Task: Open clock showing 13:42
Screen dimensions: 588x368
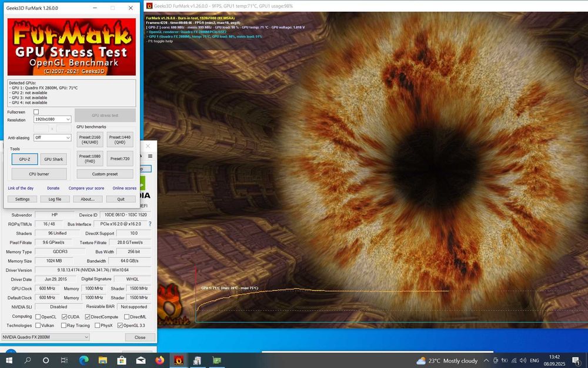Action: click(x=554, y=360)
